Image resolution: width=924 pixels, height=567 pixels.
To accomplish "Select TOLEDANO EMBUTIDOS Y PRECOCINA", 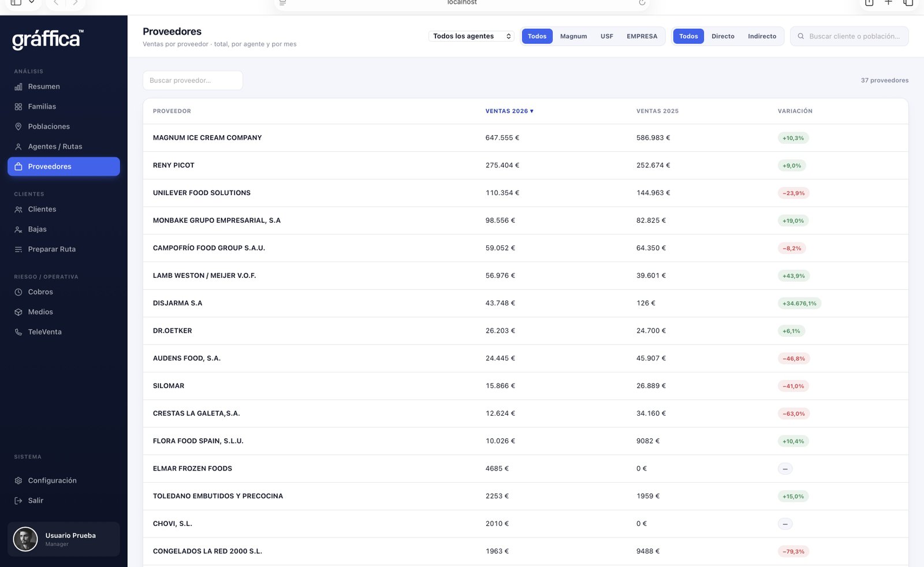I will (x=526, y=497).
